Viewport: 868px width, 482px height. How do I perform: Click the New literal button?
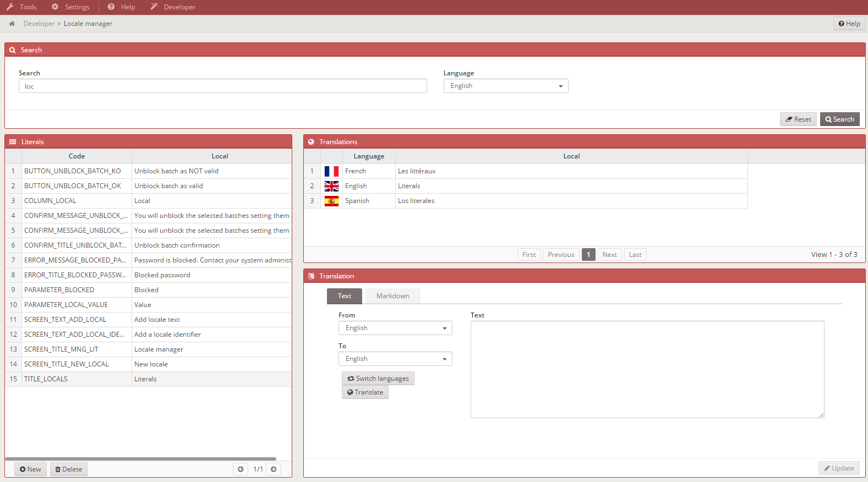(30, 469)
